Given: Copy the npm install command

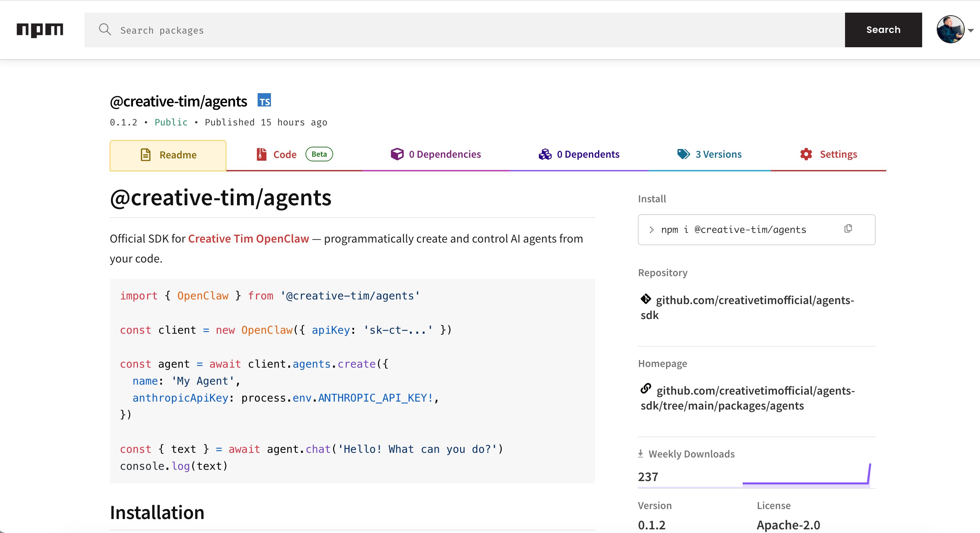Looking at the screenshot, I should (x=848, y=229).
